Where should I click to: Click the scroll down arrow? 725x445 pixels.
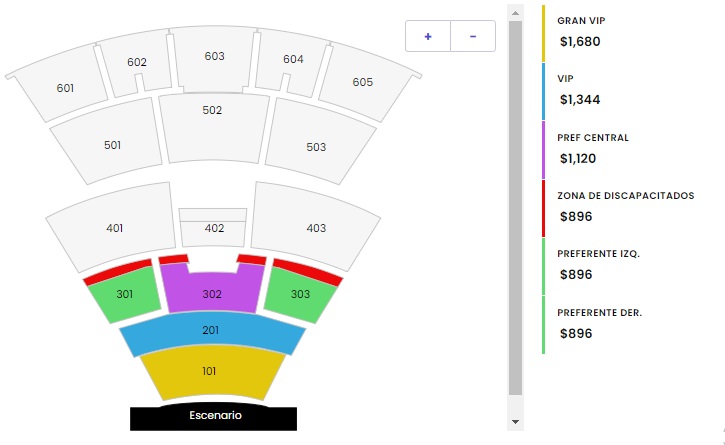pyautogui.click(x=515, y=422)
